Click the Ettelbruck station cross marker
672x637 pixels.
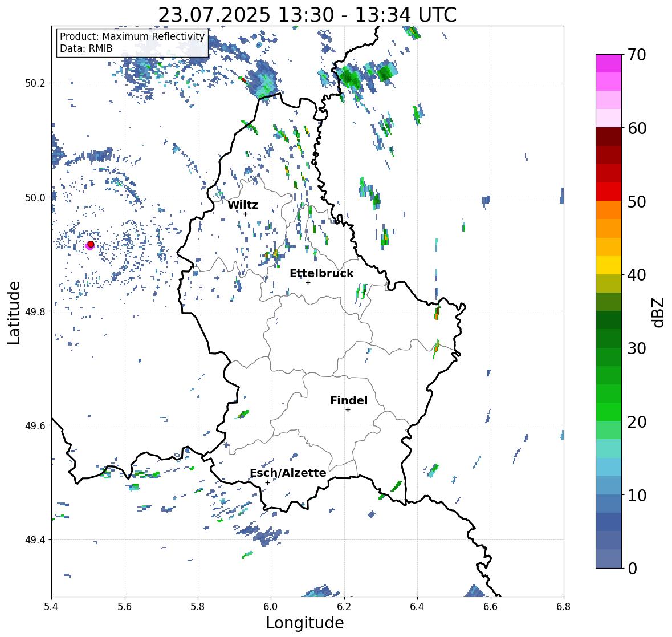308,282
